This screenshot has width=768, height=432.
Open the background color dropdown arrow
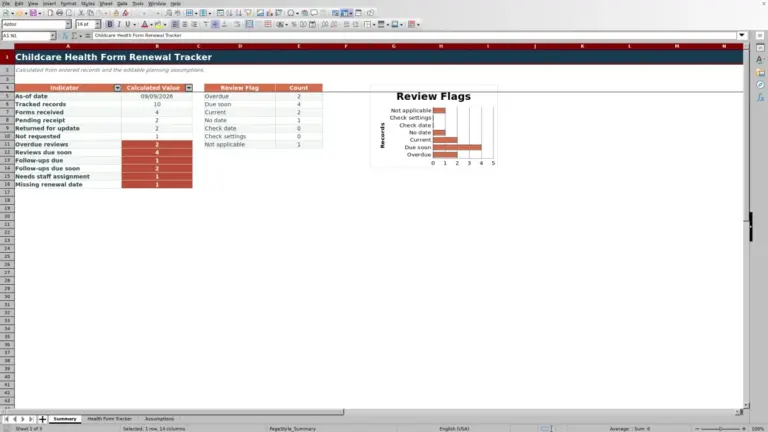165,24
